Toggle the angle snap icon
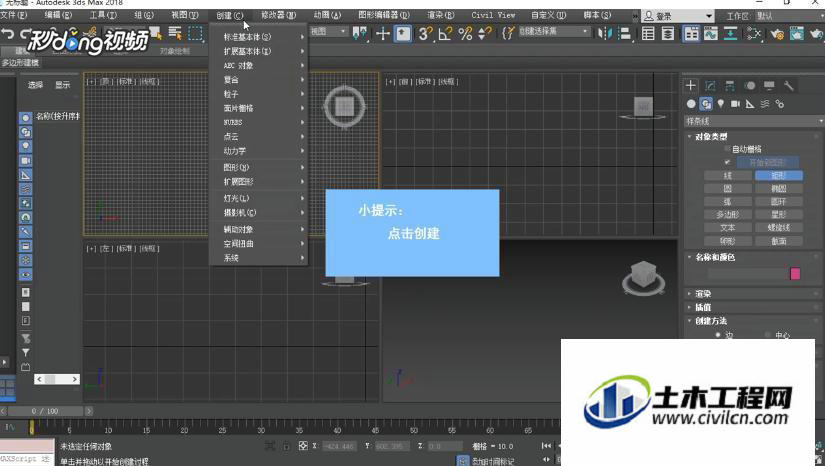The width and height of the screenshot is (825, 466). pos(445,34)
